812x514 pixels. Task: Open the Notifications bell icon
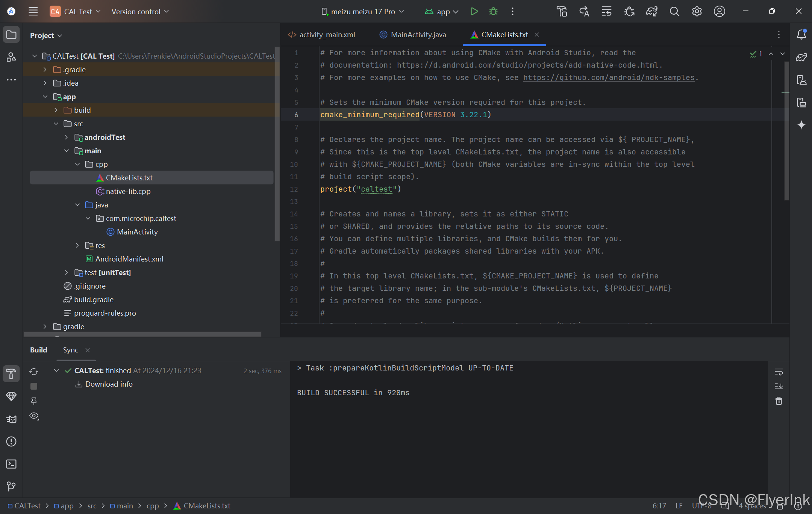coord(801,34)
